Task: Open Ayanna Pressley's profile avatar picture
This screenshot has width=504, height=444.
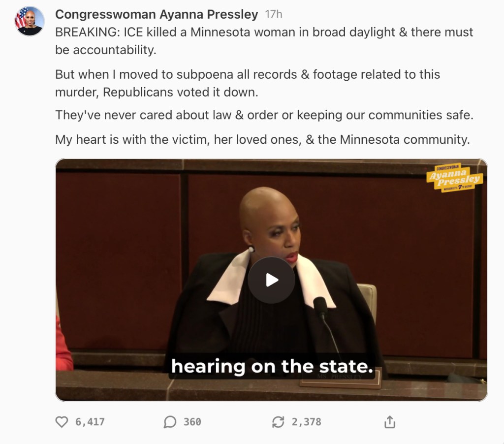Action: pos(30,21)
